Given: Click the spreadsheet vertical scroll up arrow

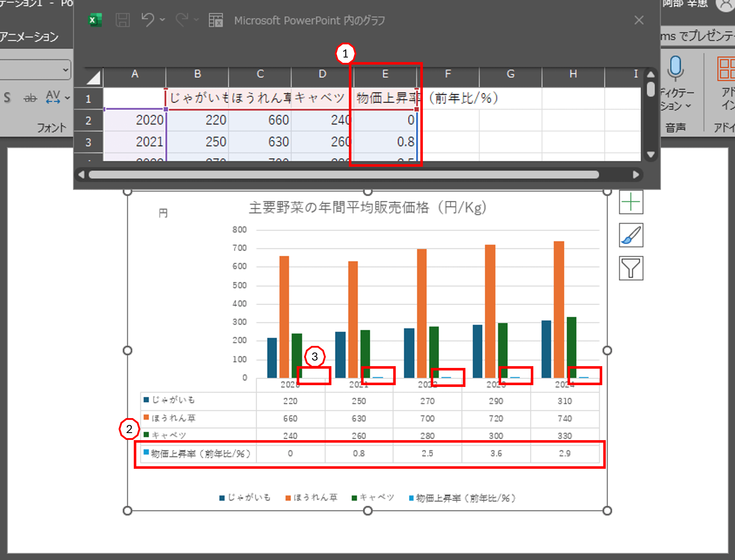Looking at the screenshot, I should click(651, 74).
